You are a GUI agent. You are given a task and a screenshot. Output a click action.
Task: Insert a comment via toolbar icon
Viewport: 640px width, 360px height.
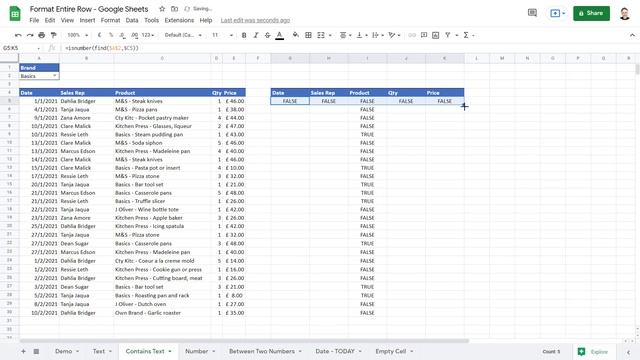tap(424, 36)
